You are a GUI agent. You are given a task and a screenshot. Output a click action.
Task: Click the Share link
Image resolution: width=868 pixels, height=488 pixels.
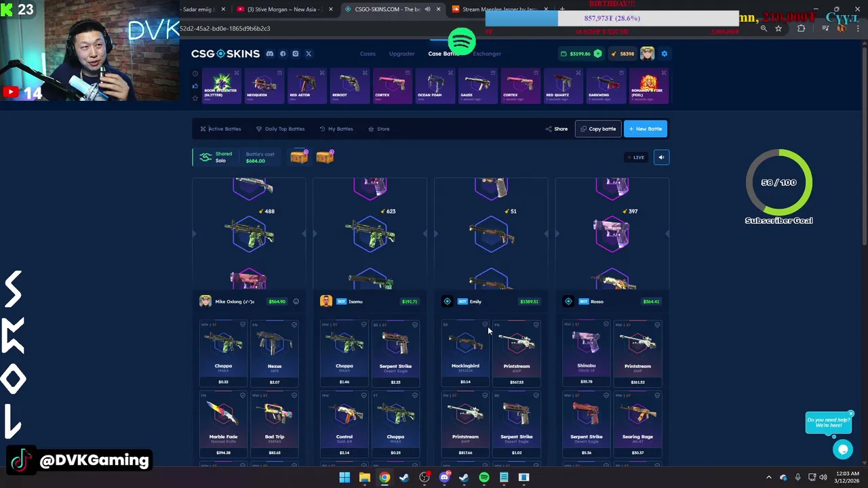click(557, 129)
